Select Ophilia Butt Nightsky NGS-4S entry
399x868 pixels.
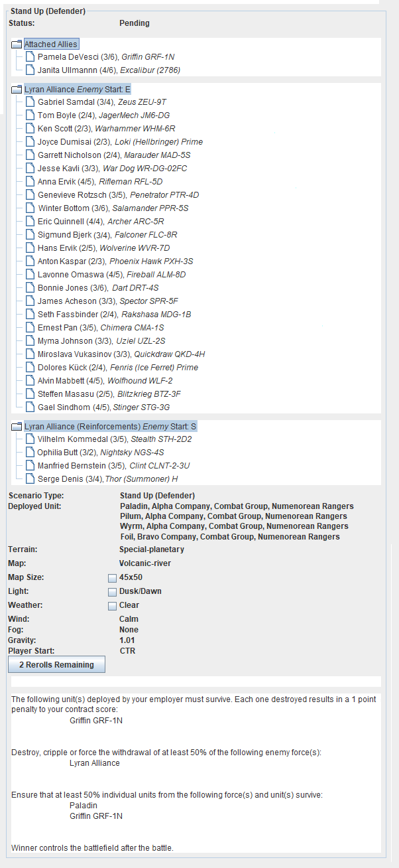click(x=101, y=453)
